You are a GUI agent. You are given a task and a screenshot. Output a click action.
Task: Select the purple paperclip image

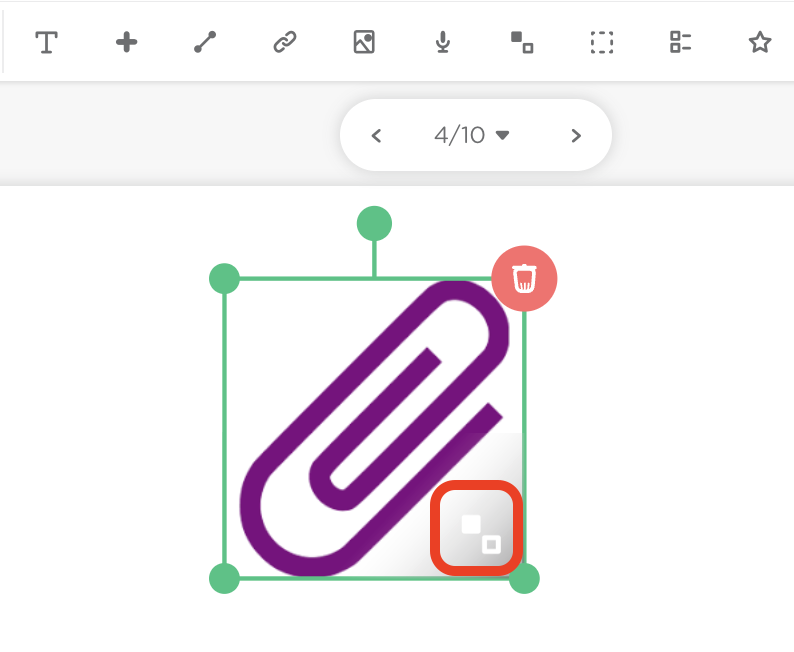point(374,428)
